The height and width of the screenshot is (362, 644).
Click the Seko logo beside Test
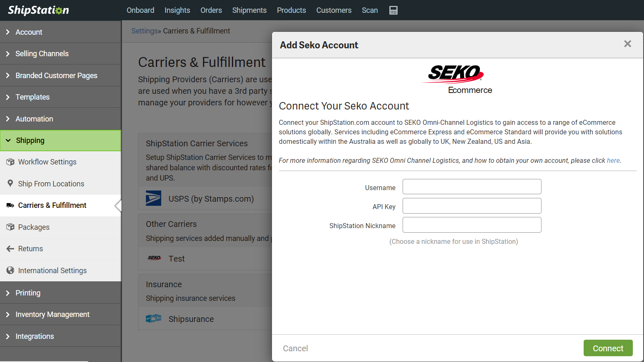154,258
